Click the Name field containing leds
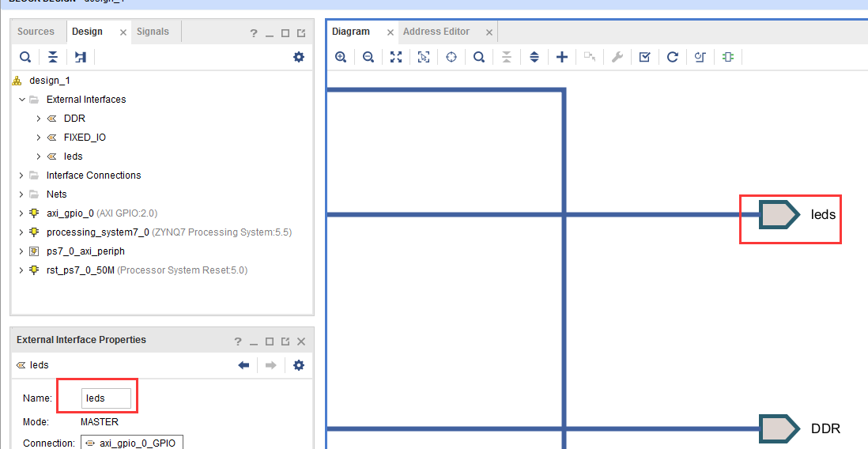 (x=106, y=398)
